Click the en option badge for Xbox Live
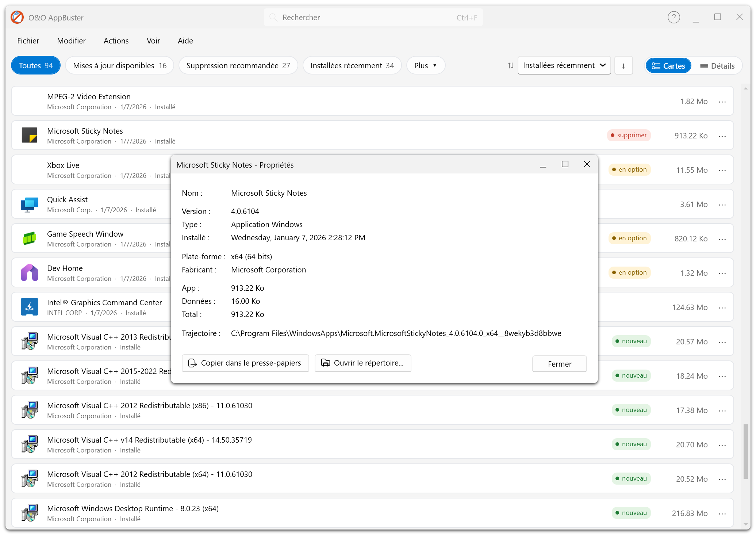 coord(630,169)
